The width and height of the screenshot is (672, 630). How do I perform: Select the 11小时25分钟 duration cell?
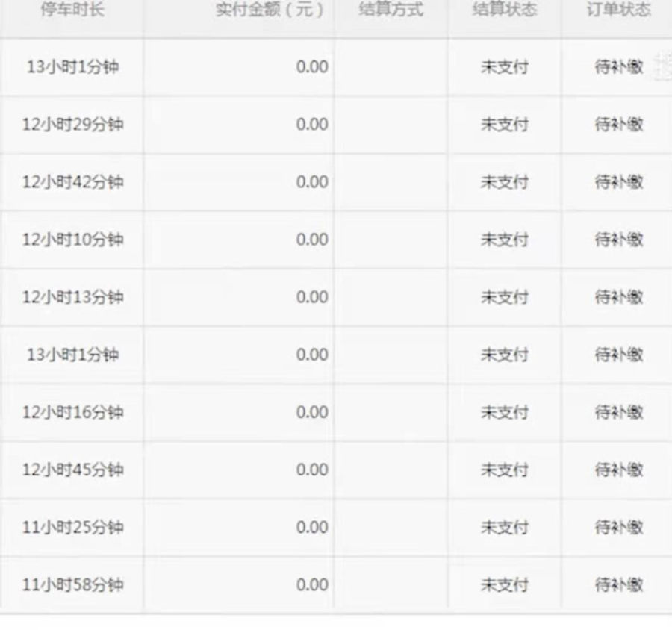[x=72, y=528]
